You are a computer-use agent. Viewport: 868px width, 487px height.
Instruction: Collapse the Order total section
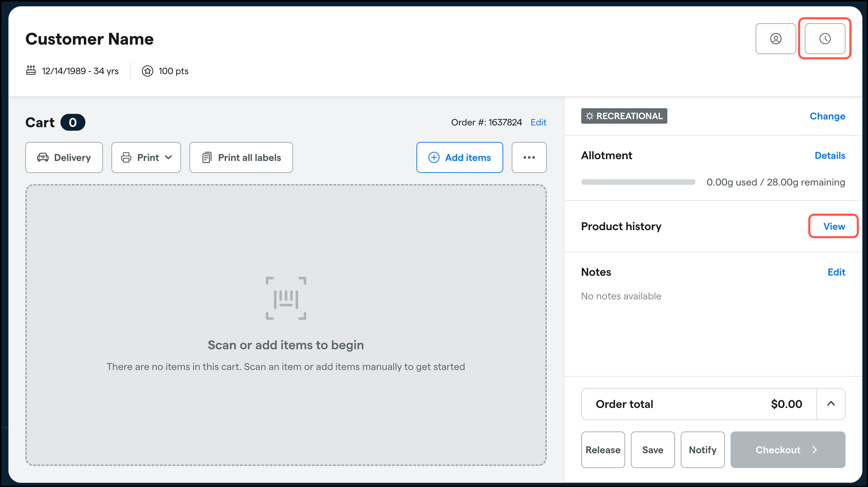[x=831, y=404]
